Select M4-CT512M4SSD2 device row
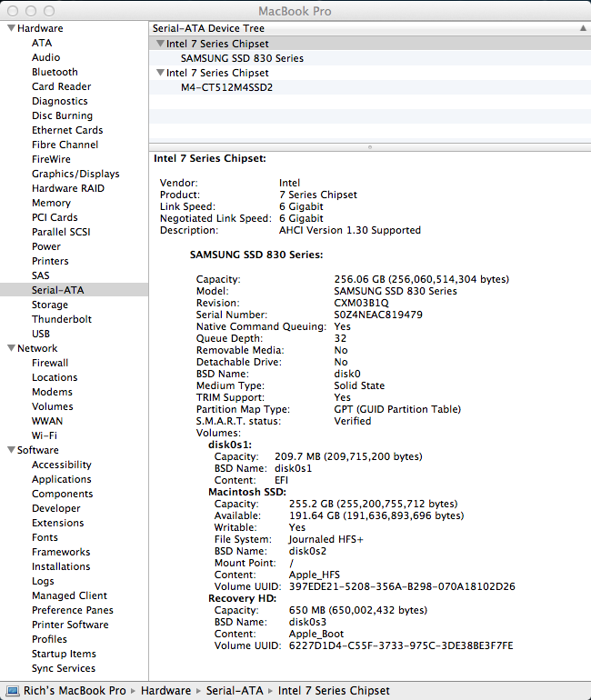This screenshot has height=700, width=591. click(369, 87)
